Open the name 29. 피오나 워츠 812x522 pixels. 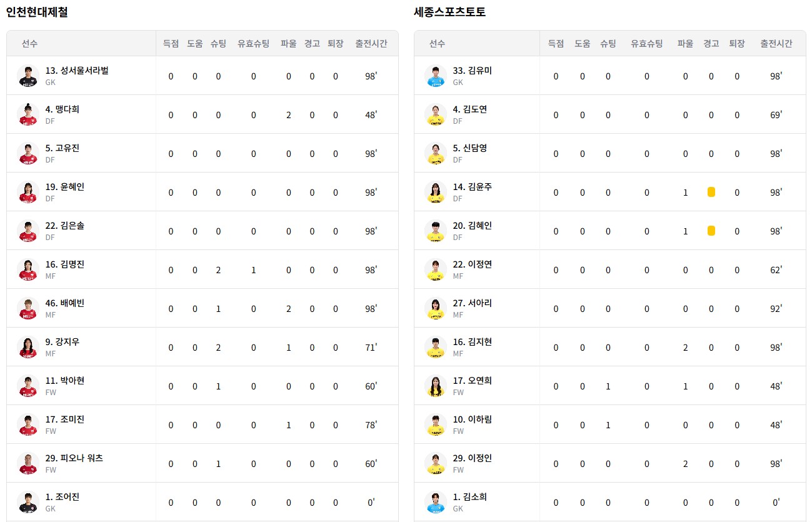[74, 458]
